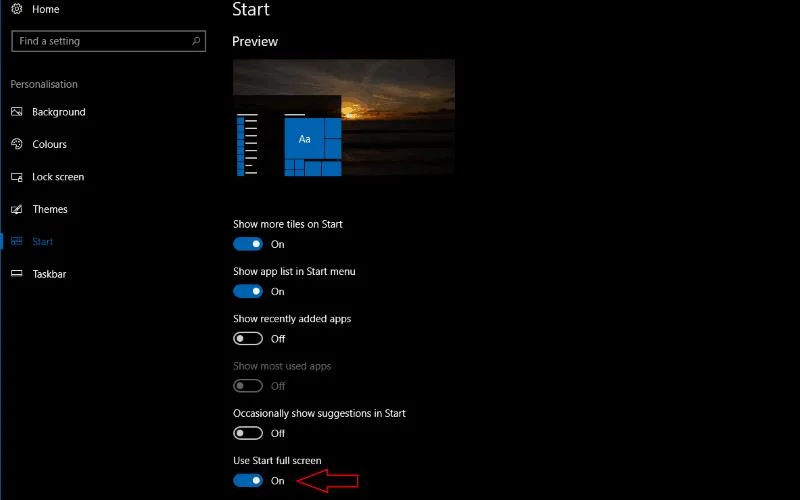The image size is (800, 500).
Task: Turn off Show more tiles on Start
Action: [x=248, y=244]
